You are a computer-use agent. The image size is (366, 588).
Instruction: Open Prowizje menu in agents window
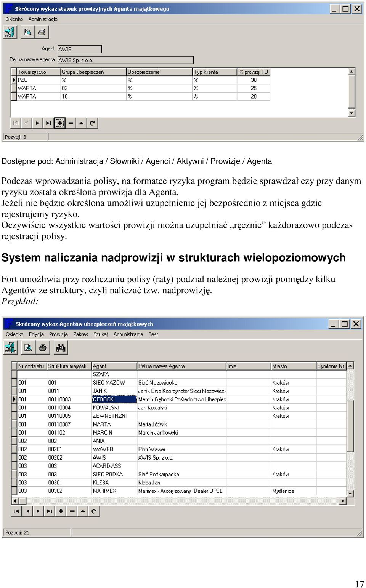[58, 334]
